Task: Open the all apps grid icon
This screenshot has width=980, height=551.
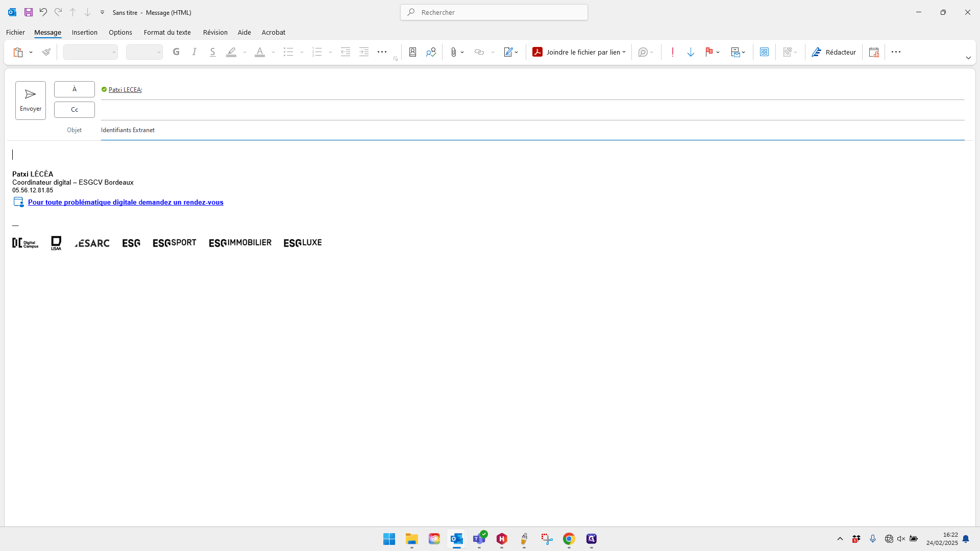Action: pyautogui.click(x=764, y=52)
